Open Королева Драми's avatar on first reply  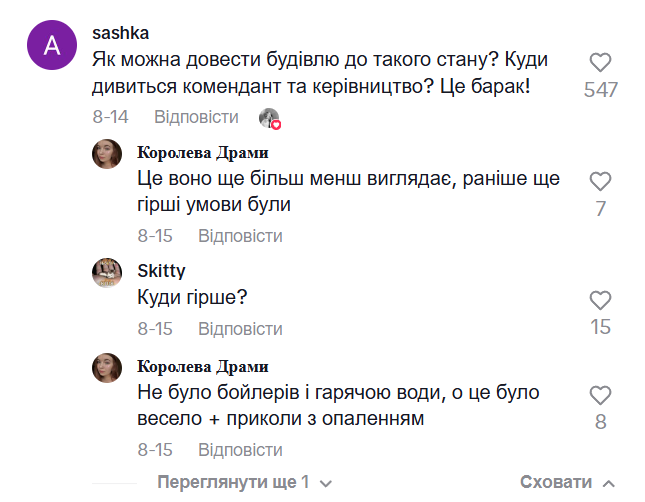(107, 154)
